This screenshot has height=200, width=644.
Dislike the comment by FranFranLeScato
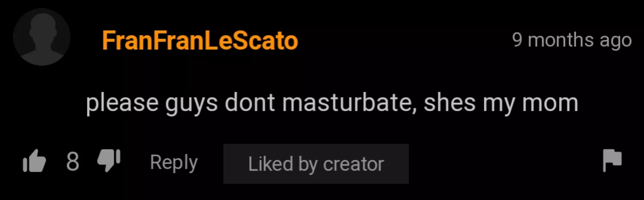click(x=109, y=160)
